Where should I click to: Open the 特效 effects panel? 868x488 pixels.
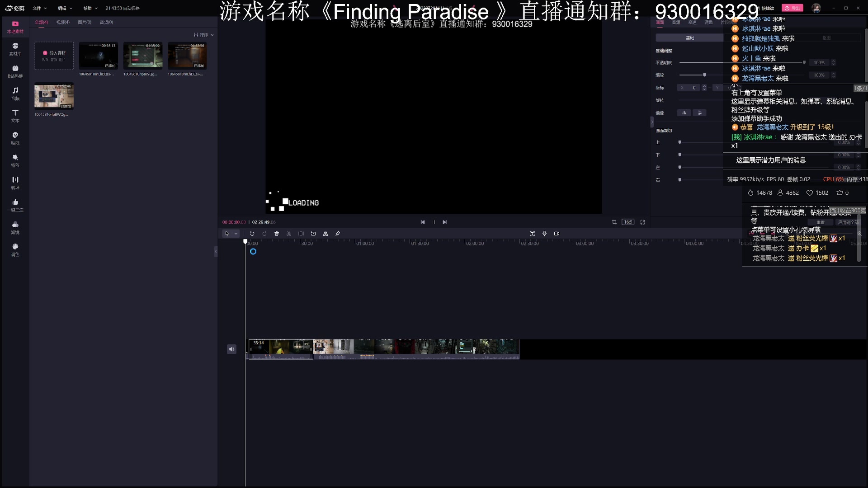tap(15, 161)
